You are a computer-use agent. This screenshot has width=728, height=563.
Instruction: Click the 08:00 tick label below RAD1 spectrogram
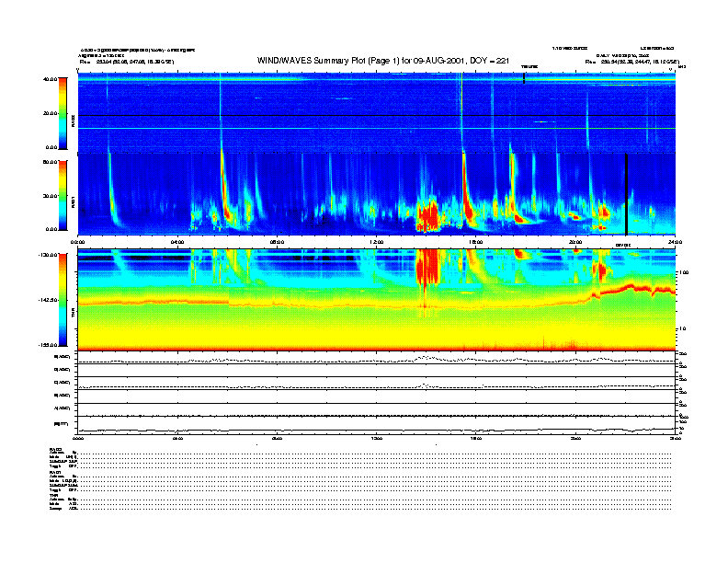(278, 242)
